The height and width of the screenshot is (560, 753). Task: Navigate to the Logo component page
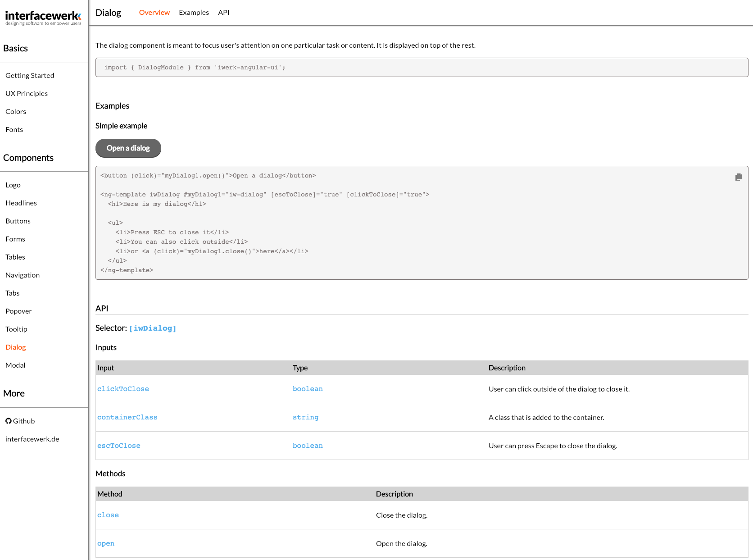pos(13,185)
